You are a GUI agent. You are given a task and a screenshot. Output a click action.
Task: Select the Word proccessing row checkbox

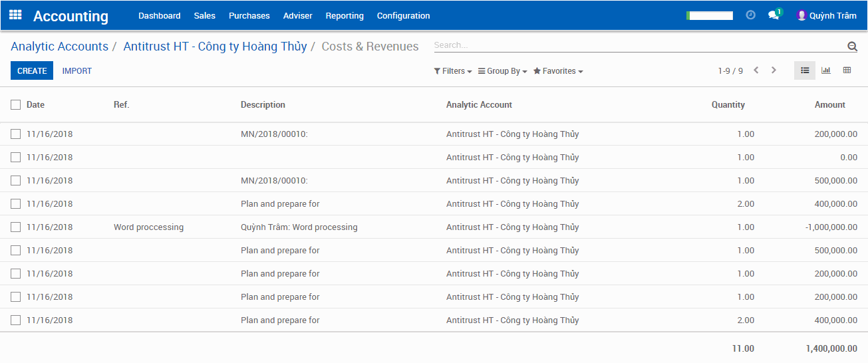(x=16, y=227)
